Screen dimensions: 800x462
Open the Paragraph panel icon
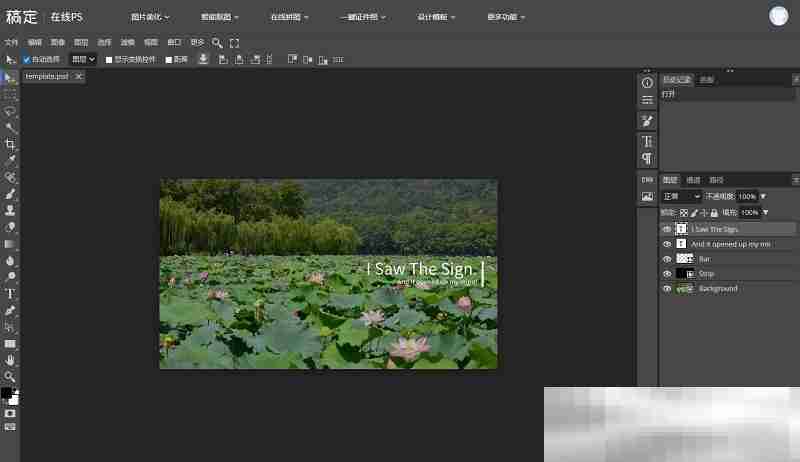(647, 159)
